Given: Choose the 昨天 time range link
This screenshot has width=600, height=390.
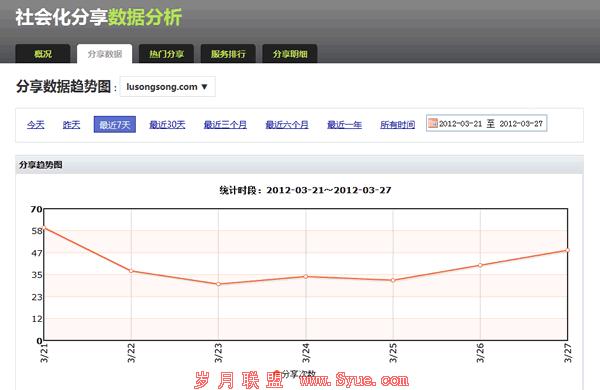Looking at the screenshot, I should [x=71, y=125].
